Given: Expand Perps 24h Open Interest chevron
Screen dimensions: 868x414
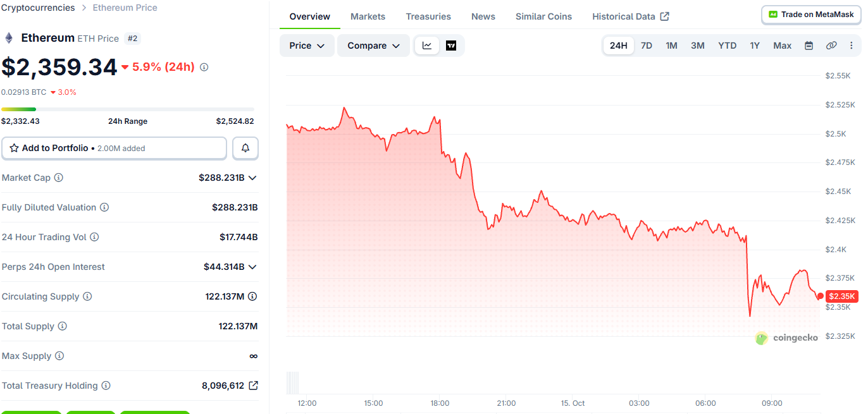Looking at the screenshot, I should pyautogui.click(x=252, y=267).
